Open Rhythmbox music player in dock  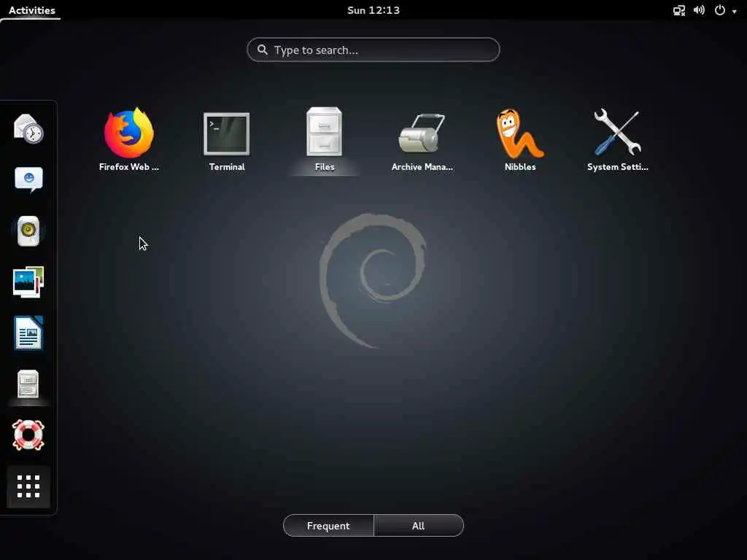coord(28,231)
